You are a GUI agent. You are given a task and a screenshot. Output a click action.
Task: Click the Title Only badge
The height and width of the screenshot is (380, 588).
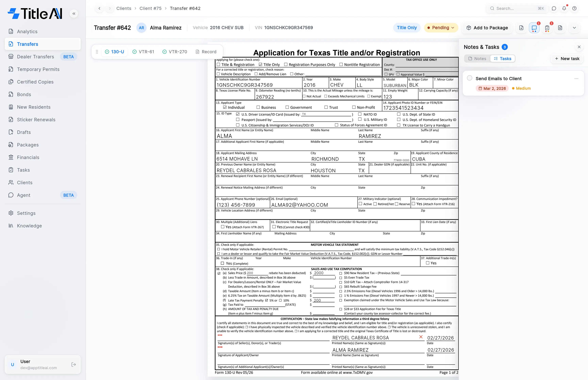pos(407,28)
